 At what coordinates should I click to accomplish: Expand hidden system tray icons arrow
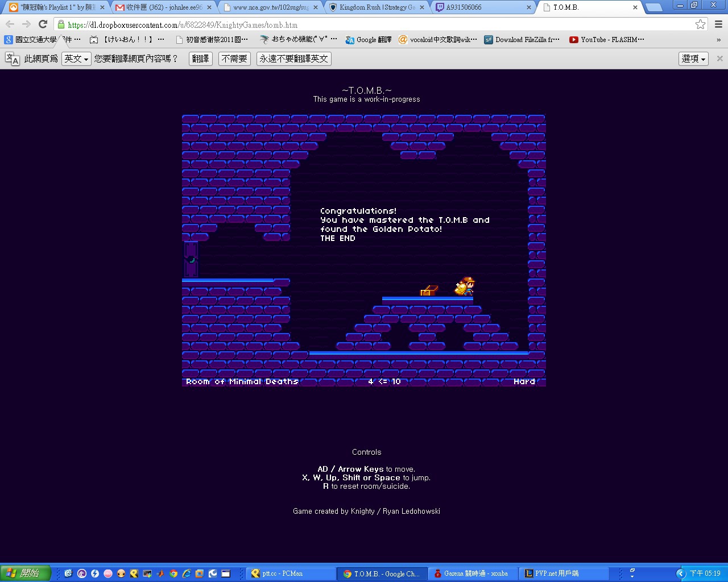tap(680, 573)
